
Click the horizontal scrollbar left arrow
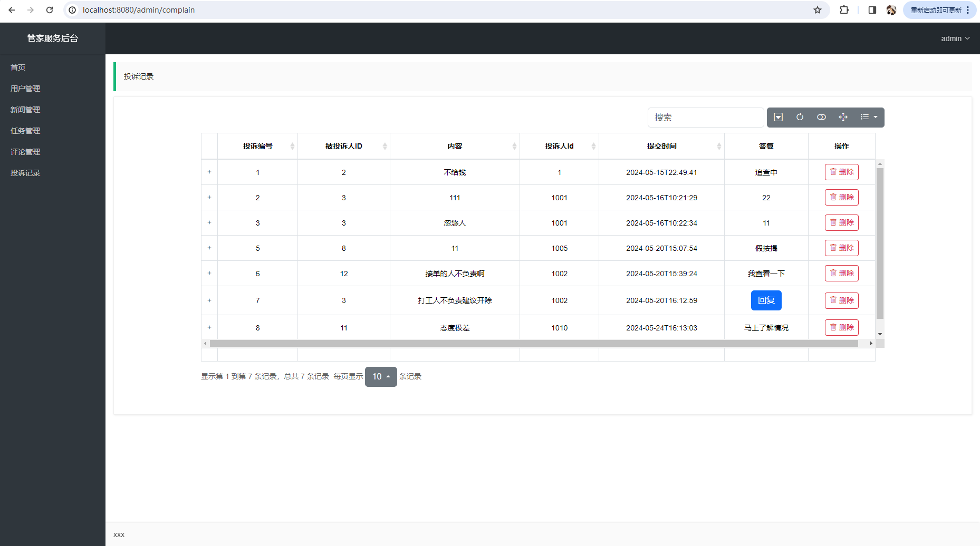205,343
